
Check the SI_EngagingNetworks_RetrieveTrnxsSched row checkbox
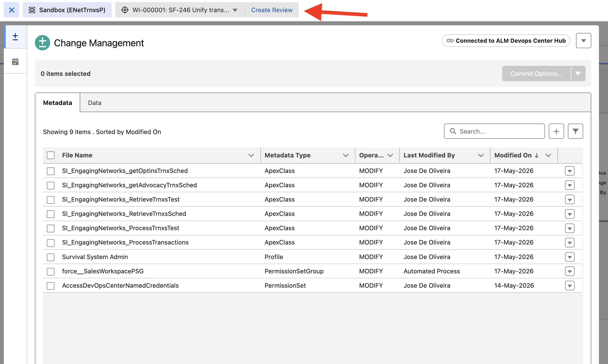point(51,214)
